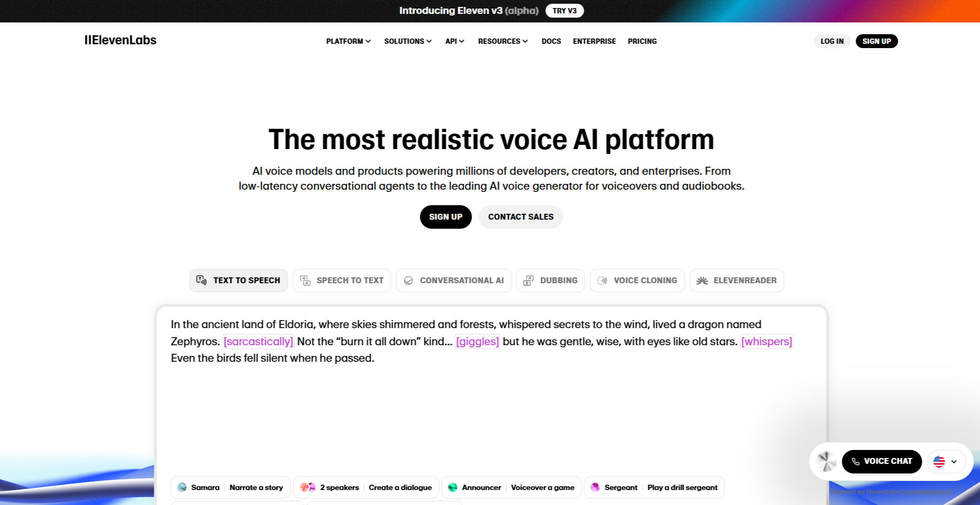
Task: Click the [sarcastically] audio tag
Action: [258, 341]
